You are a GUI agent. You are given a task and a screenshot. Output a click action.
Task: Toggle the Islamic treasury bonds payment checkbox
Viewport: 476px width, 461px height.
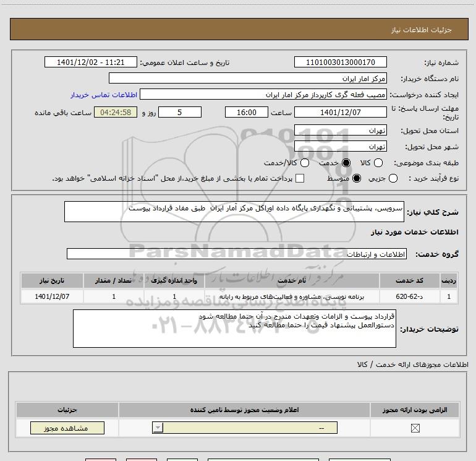pos(300,178)
